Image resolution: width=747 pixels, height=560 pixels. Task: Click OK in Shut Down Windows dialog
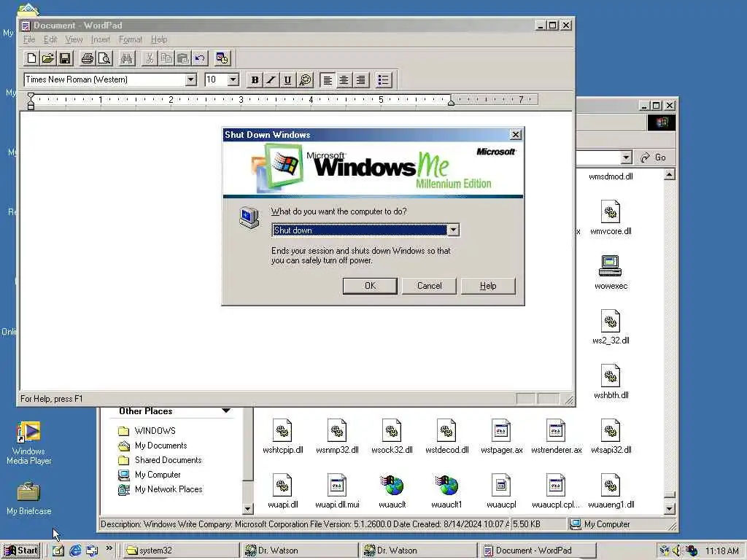[x=370, y=286]
